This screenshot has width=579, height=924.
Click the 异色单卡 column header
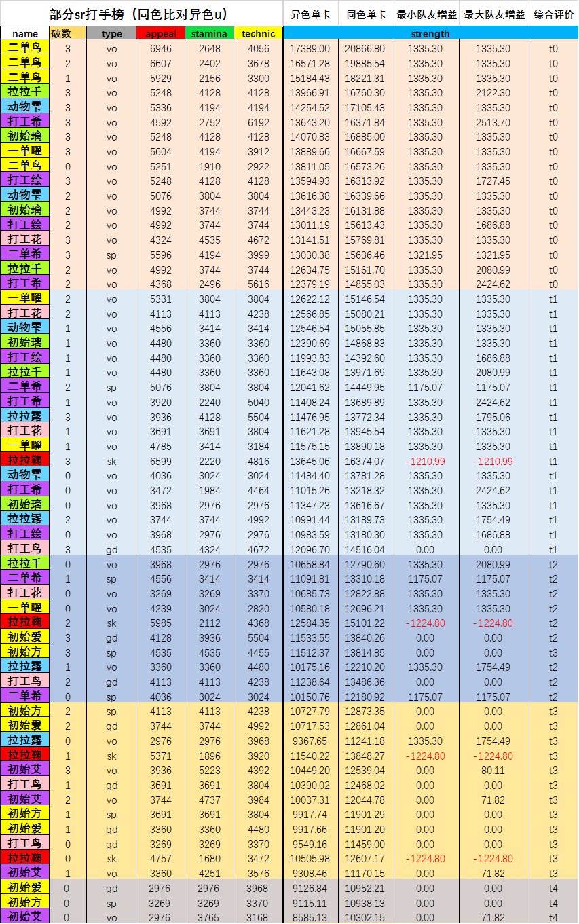[x=310, y=14]
